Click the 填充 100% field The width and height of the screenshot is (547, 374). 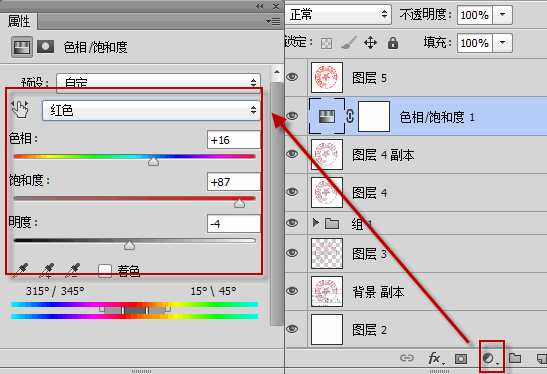click(x=475, y=43)
